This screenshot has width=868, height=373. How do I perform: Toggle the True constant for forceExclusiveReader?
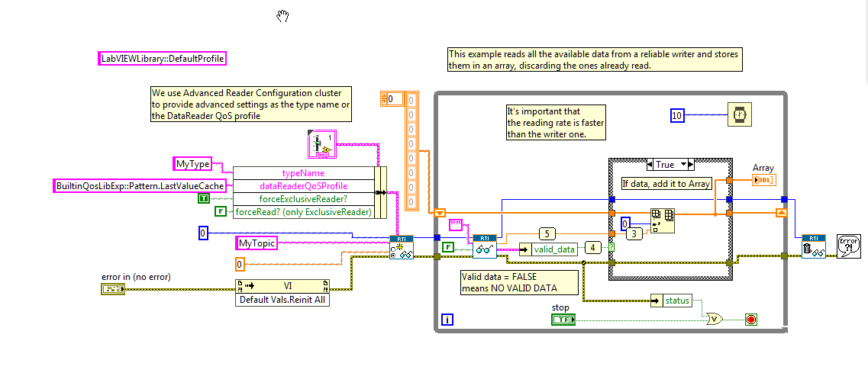(204, 198)
